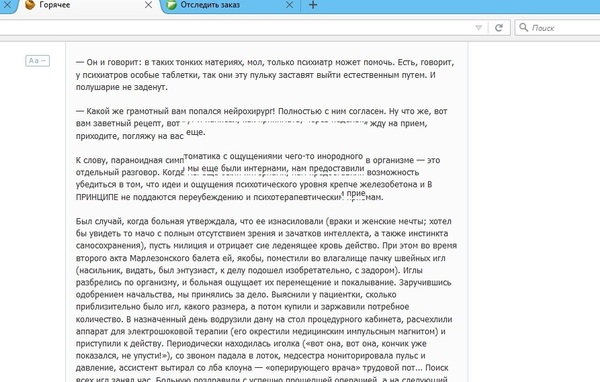Click the text "К слову, параноидная"
This screenshot has height=382, width=600.
coord(120,160)
